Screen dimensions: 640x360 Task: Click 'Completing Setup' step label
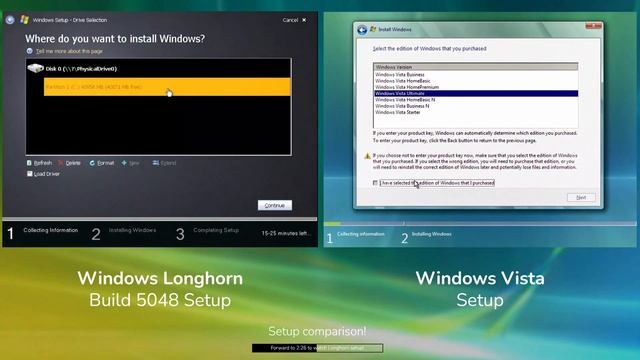(216, 230)
